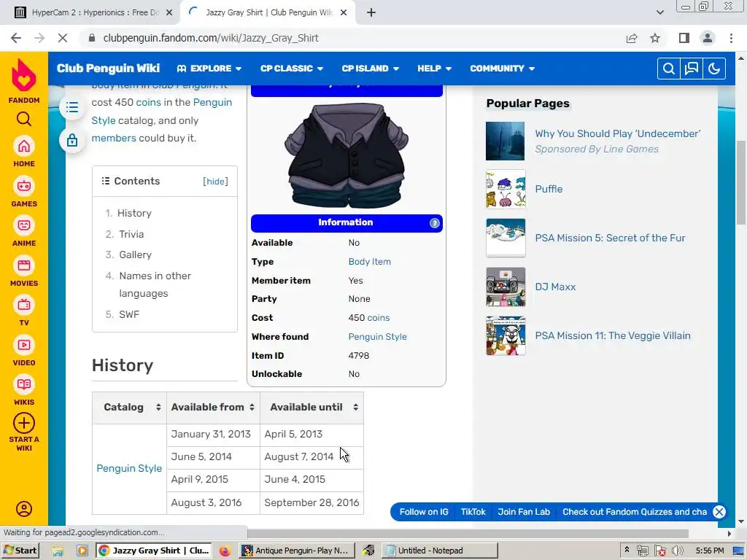The height and width of the screenshot is (560, 747).
Task: Go back in browser history
Action: (x=16, y=38)
